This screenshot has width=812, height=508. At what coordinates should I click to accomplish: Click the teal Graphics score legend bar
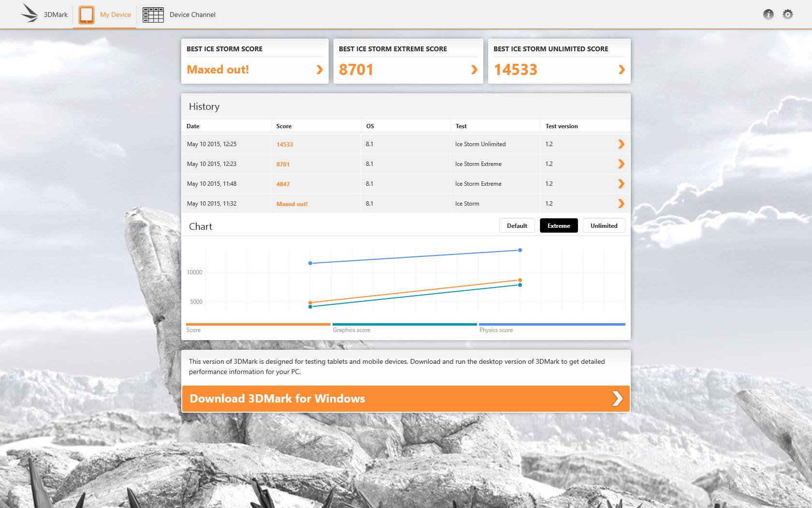coord(405,324)
